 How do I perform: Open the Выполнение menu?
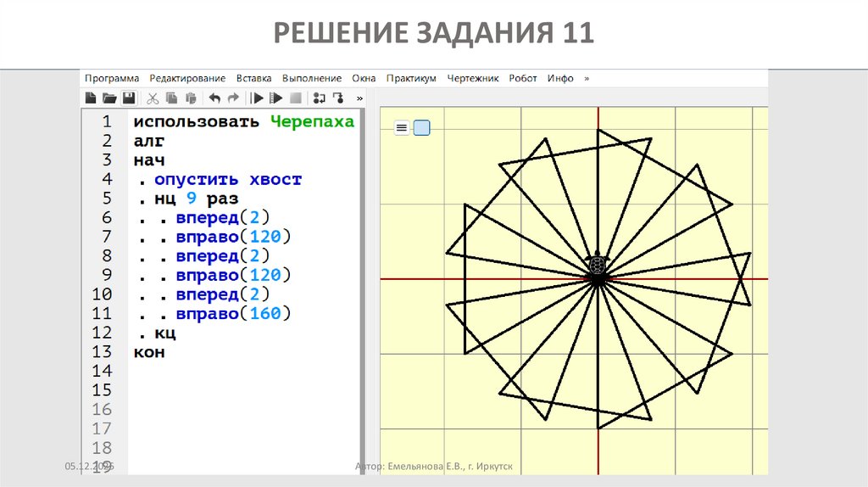pos(312,78)
